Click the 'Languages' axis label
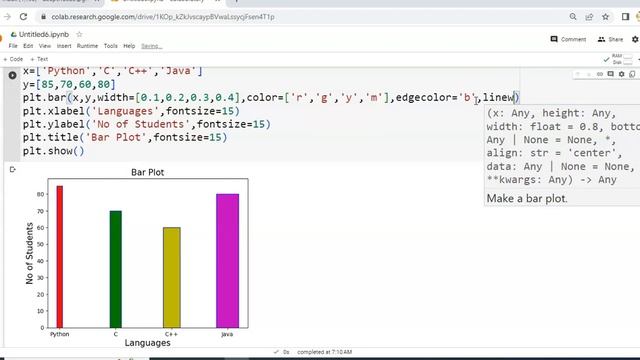 point(147,343)
